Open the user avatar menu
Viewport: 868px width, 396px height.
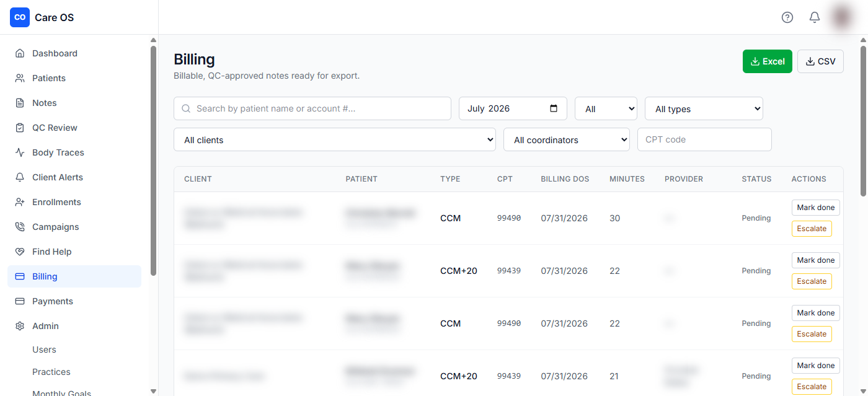pyautogui.click(x=842, y=17)
